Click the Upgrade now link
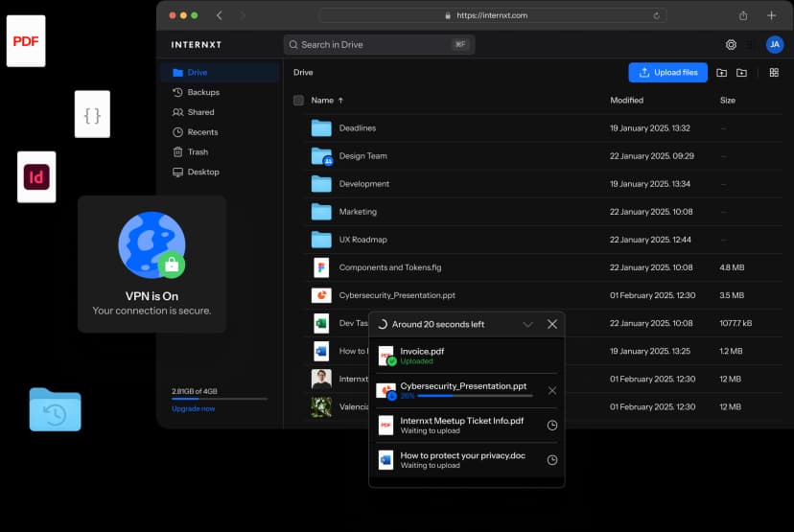Screen dimensions: 794x532 click(x=193, y=408)
